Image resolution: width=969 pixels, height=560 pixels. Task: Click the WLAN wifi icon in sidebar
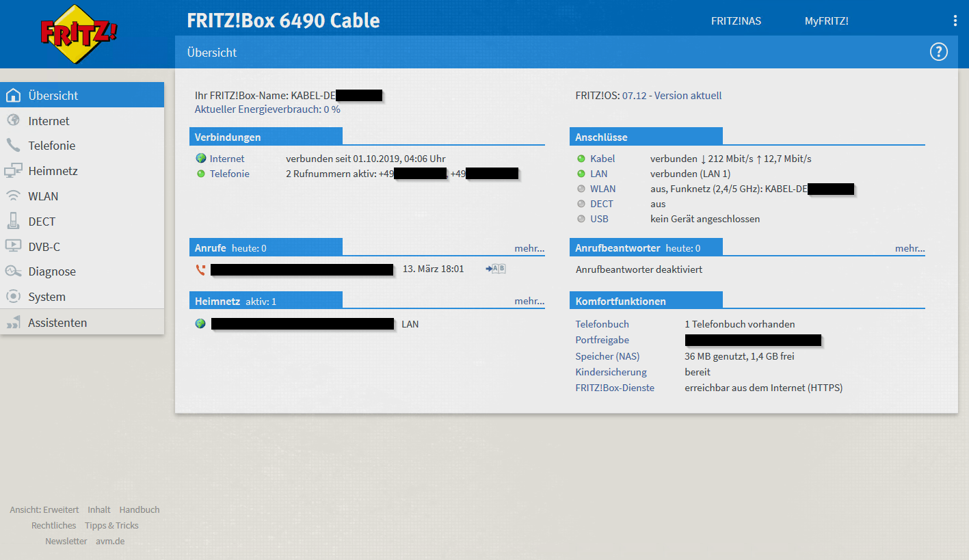pos(13,196)
